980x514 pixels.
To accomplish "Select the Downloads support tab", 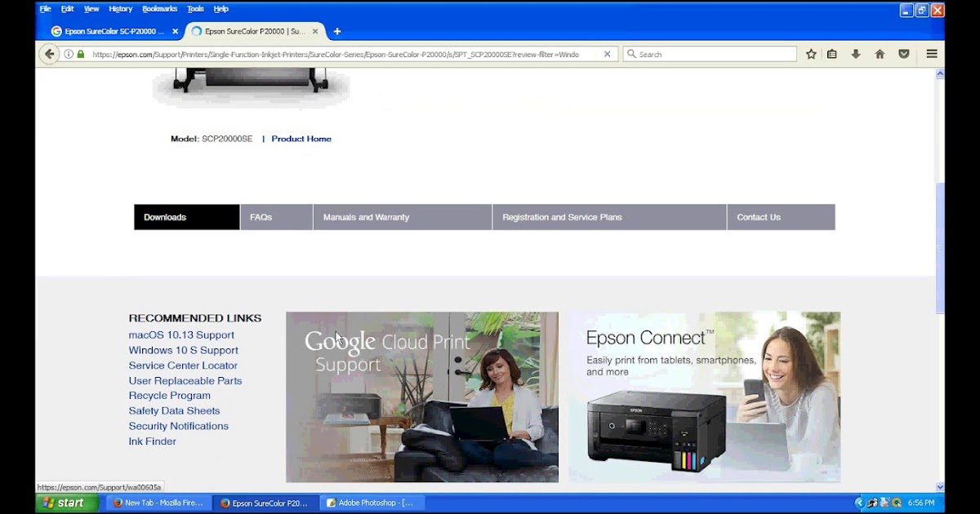I will point(187,217).
